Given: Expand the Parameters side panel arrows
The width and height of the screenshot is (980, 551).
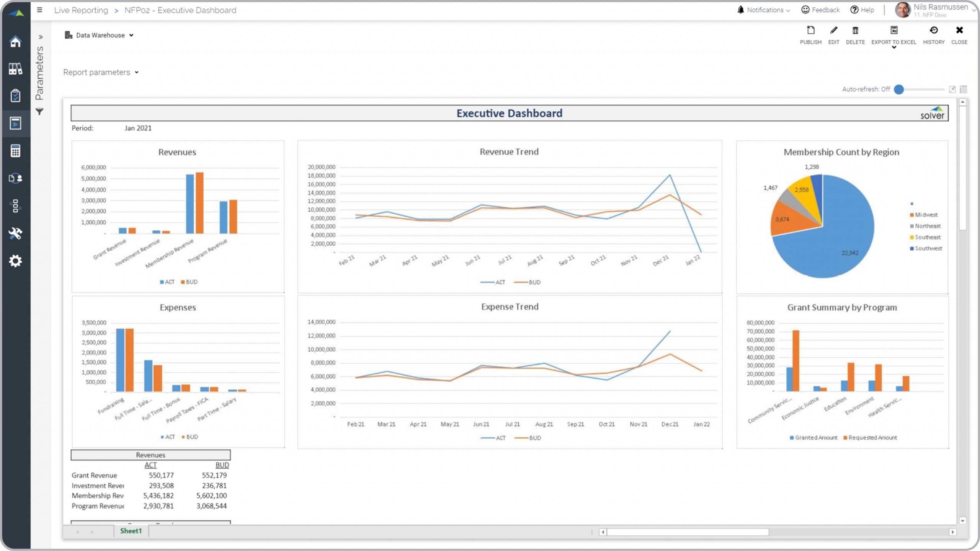Looking at the screenshot, I should 41,37.
